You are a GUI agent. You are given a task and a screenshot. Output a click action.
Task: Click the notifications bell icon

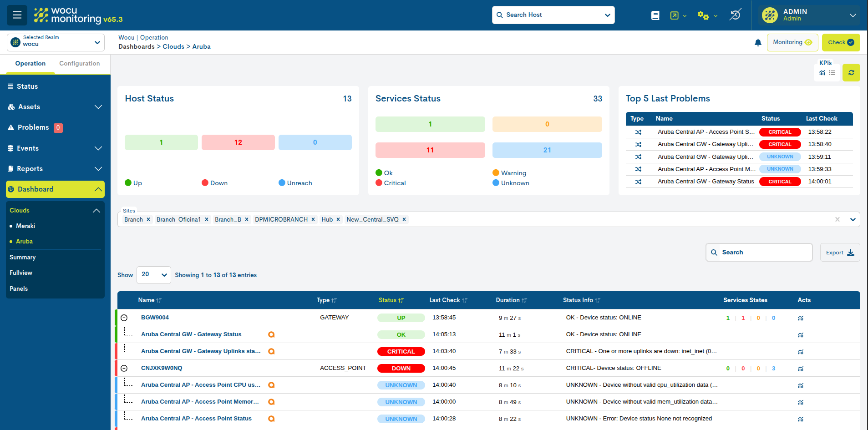(x=757, y=42)
